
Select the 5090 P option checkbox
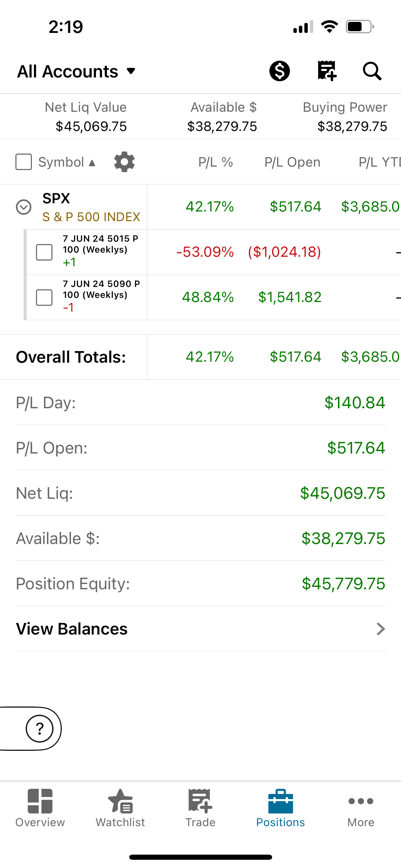[x=44, y=298]
